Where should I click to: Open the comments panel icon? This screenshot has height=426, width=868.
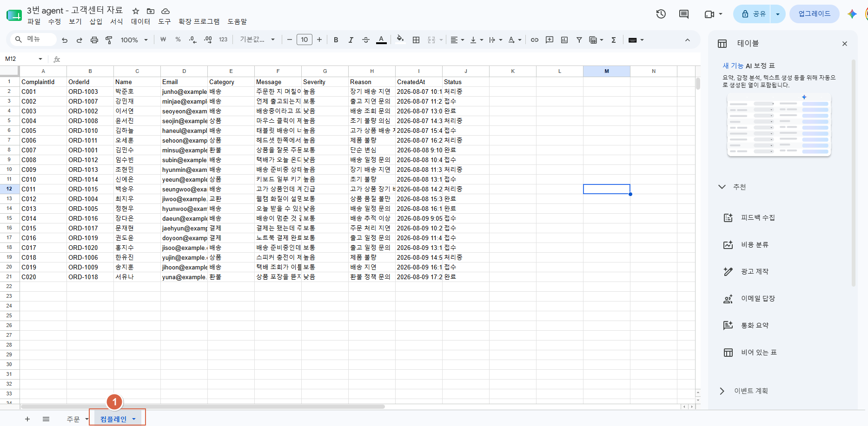pos(684,14)
